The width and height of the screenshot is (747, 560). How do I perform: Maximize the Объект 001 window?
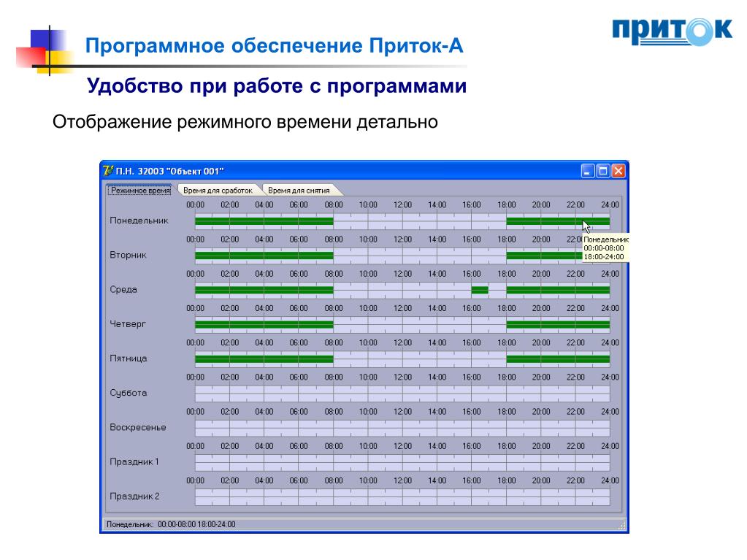click(x=603, y=170)
